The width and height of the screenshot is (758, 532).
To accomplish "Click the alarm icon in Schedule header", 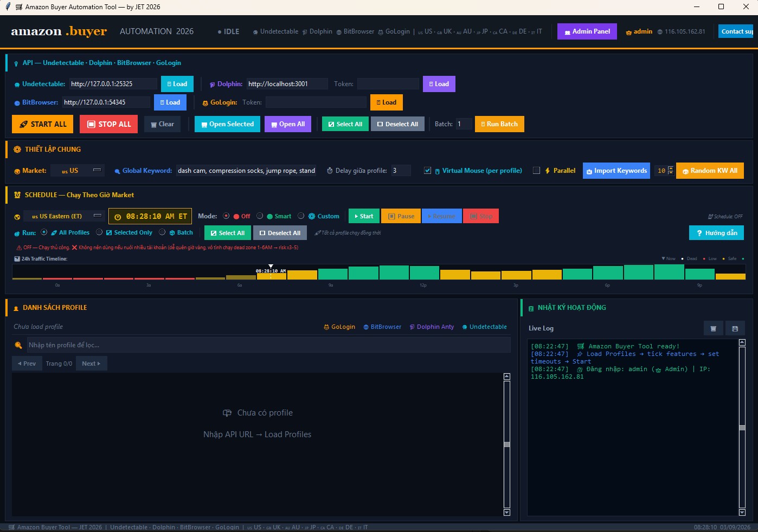I will [17, 195].
